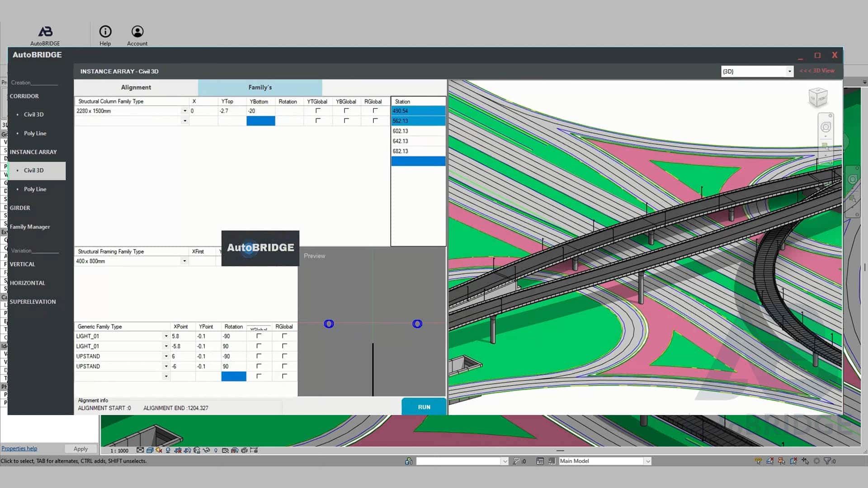This screenshot has height=488, width=868.
Task: Click the Apply button at bottom
Action: pyautogui.click(x=80, y=449)
